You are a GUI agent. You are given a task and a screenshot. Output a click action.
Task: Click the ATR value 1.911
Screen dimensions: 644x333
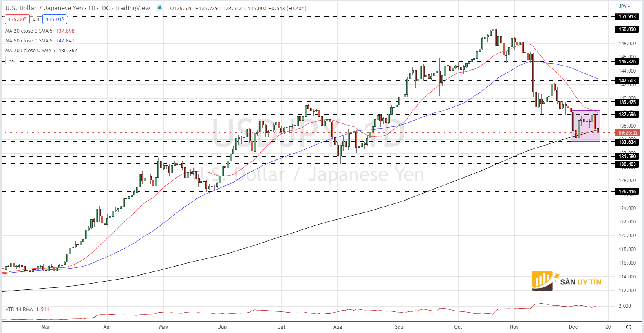[42, 309]
